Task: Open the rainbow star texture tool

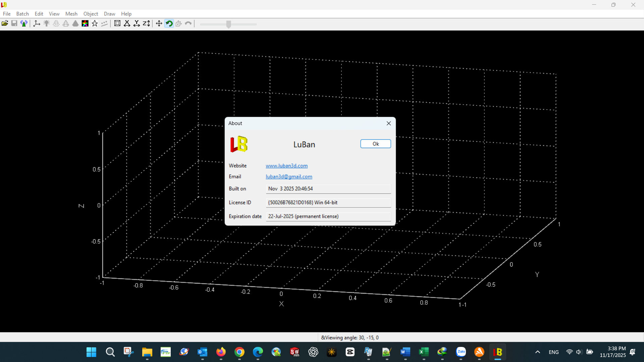Action: (x=85, y=23)
